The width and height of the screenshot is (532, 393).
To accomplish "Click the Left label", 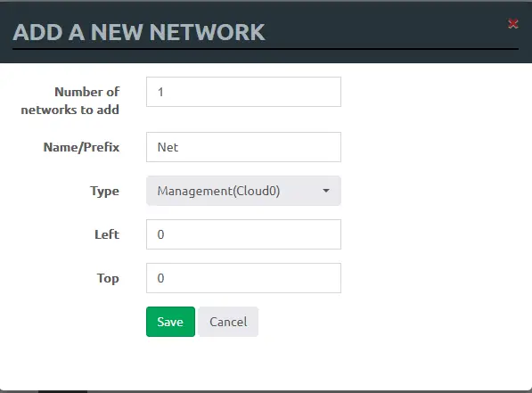I will pyautogui.click(x=107, y=234).
